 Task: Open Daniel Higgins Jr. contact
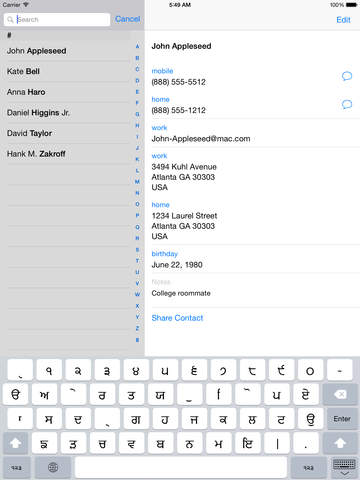65,113
